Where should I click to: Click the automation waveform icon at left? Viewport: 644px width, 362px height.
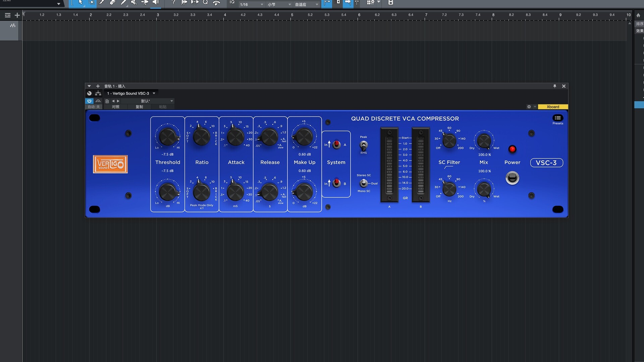[x=13, y=25]
